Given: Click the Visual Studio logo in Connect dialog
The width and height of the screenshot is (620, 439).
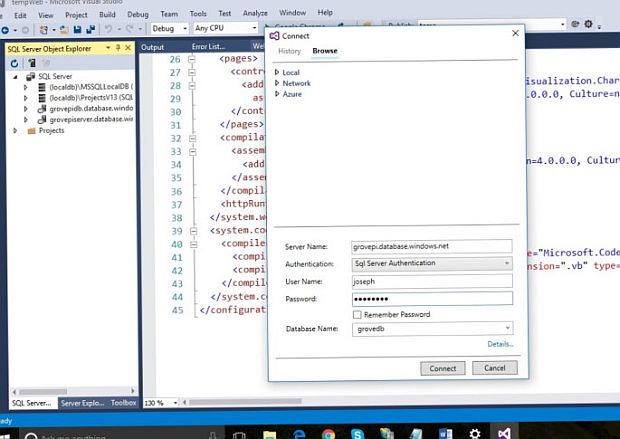Looking at the screenshot, I should tap(274, 36).
